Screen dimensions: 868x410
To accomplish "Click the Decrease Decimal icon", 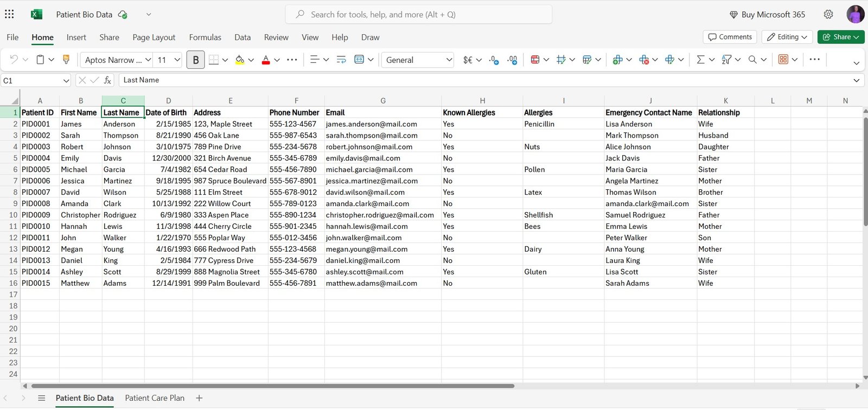I will [x=494, y=60].
